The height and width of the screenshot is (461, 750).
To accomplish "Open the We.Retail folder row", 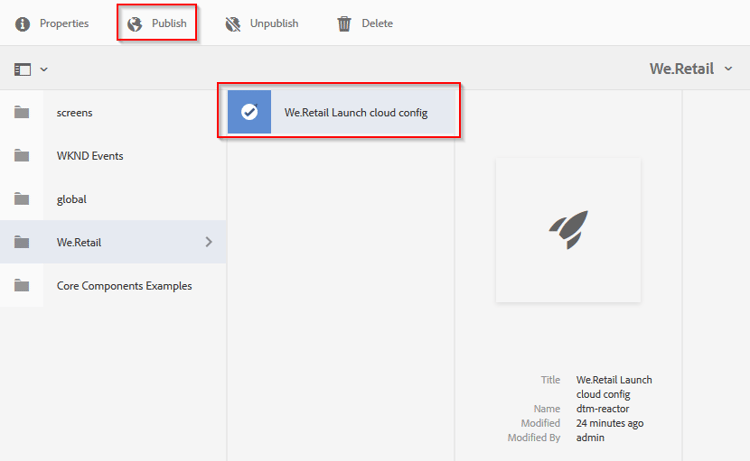I will click(x=113, y=242).
